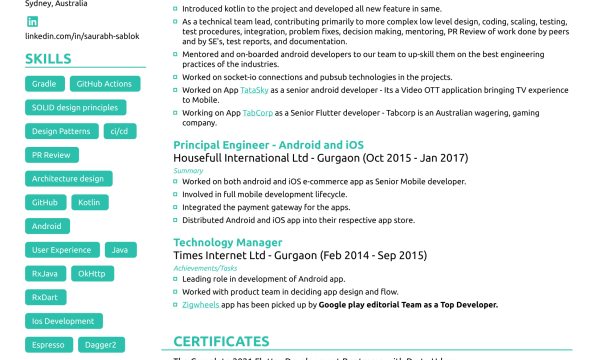
Task: Click the GitHub skill tag
Action: (46, 202)
